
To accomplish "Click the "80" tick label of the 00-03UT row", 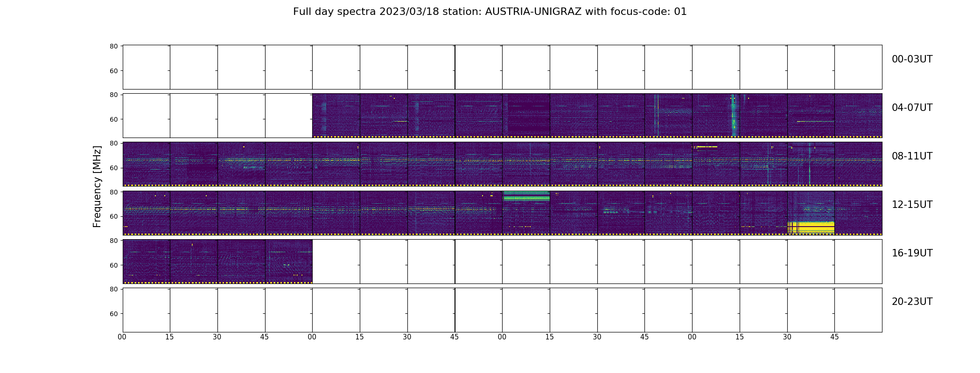I will point(113,46).
